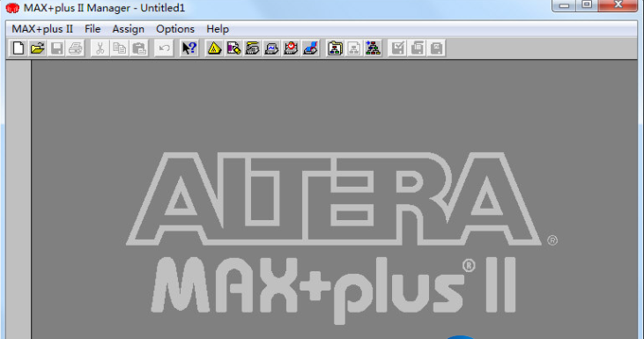Open the Floorplan Editor icon
Screen dimensions: 644x339
(233, 48)
